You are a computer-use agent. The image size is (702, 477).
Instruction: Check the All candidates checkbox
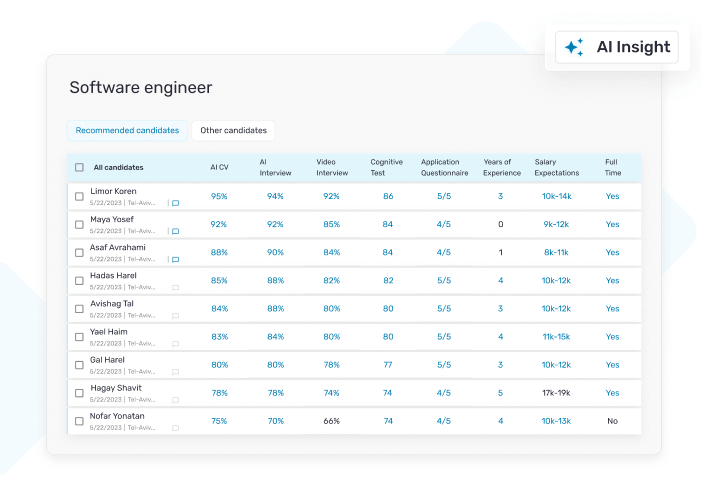(79, 168)
